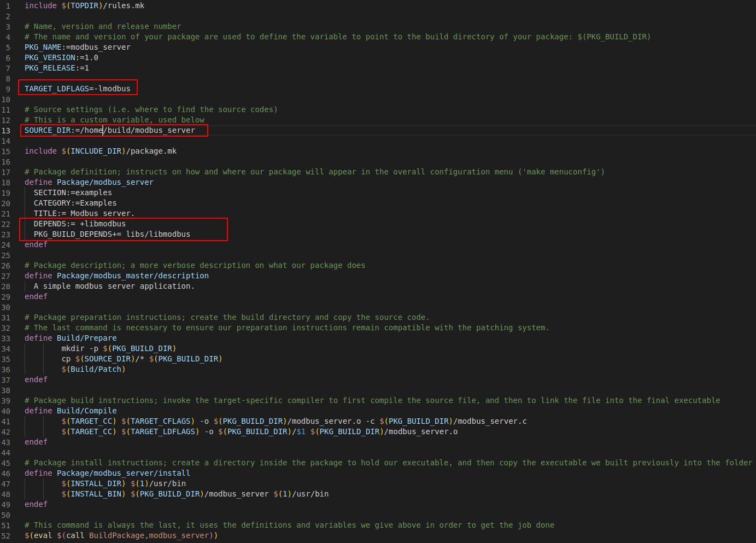The width and height of the screenshot is (756, 543).
Task: Click the 'define Build/Prepare' line
Action: (x=71, y=338)
